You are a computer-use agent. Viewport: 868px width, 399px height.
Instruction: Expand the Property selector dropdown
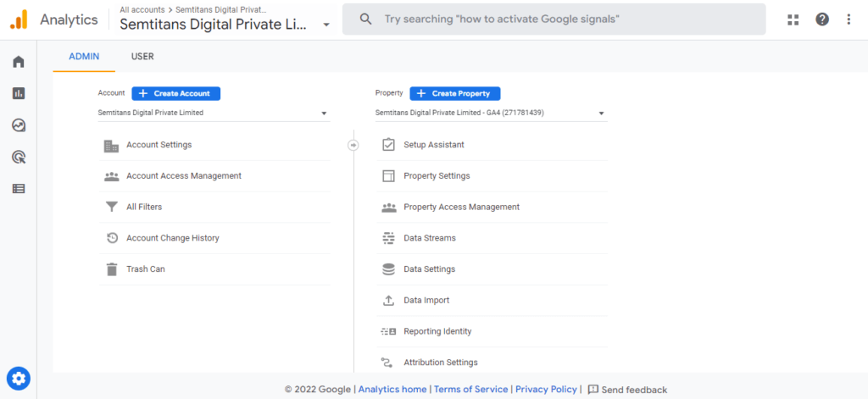coord(491,113)
